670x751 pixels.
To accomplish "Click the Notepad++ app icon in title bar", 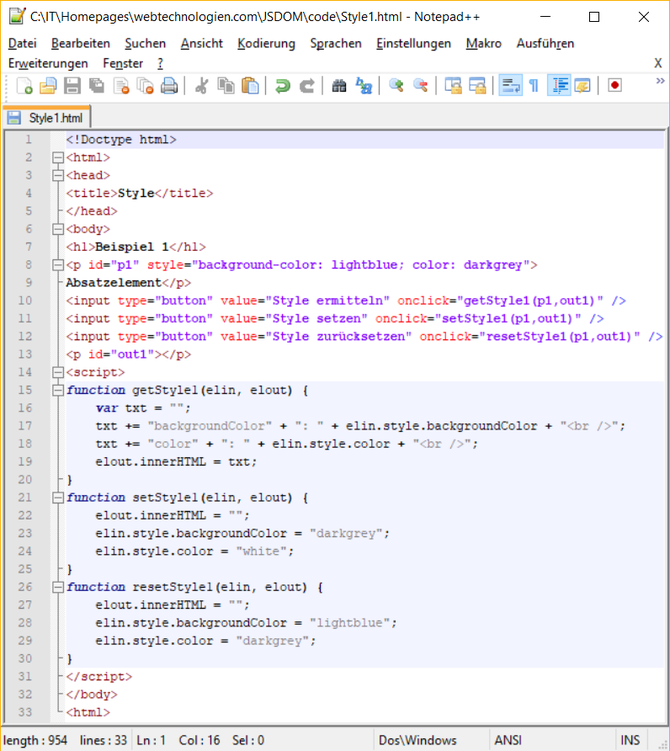I will [x=17, y=16].
